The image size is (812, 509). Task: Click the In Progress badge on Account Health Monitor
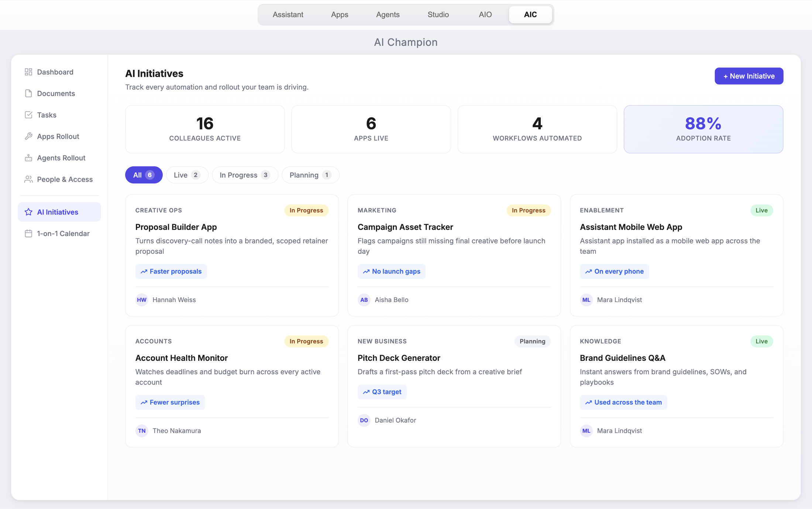pyautogui.click(x=306, y=341)
